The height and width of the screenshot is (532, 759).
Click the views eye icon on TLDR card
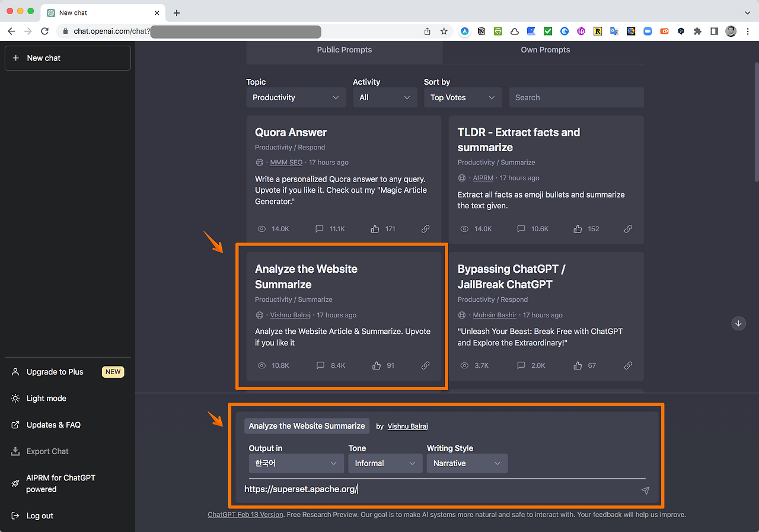coord(465,229)
